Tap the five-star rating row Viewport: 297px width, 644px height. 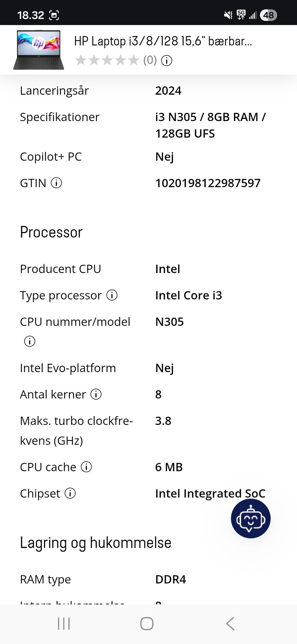point(107,60)
